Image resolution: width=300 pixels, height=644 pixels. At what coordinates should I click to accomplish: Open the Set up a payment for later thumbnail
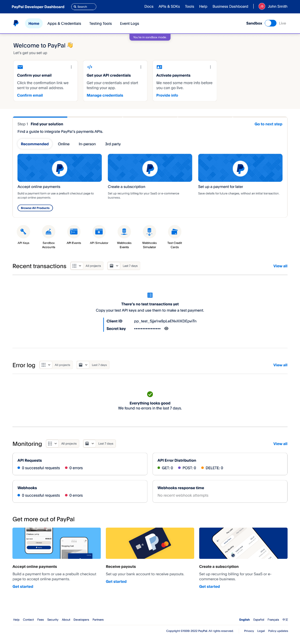(240, 168)
